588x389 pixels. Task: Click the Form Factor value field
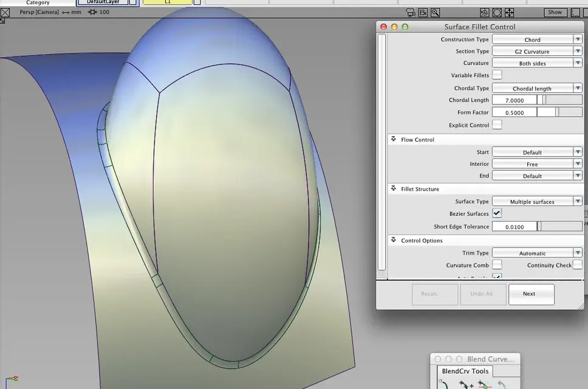coord(514,112)
